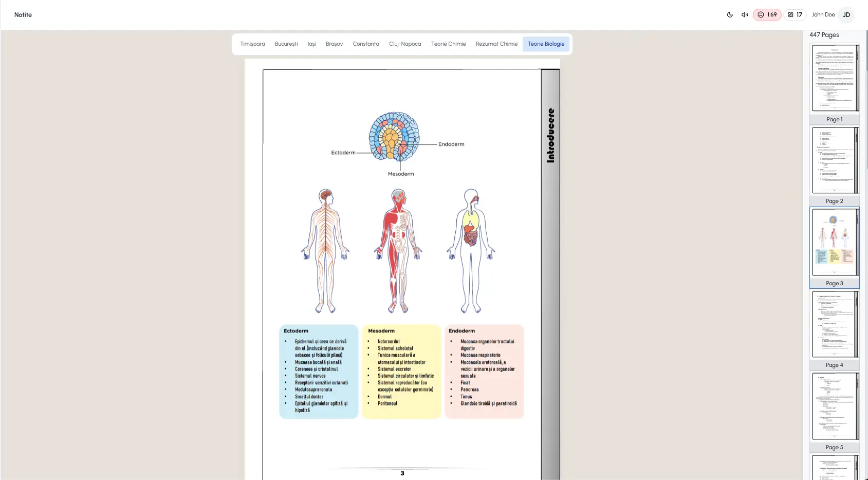Open the sad face 1.69 score badge
The image size is (868, 480).
pos(767,15)
